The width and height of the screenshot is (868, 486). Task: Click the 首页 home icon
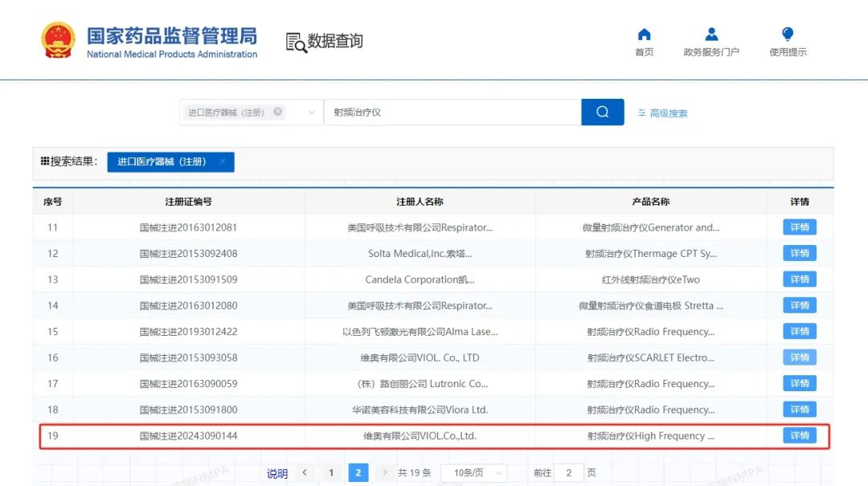click(644, 32)
